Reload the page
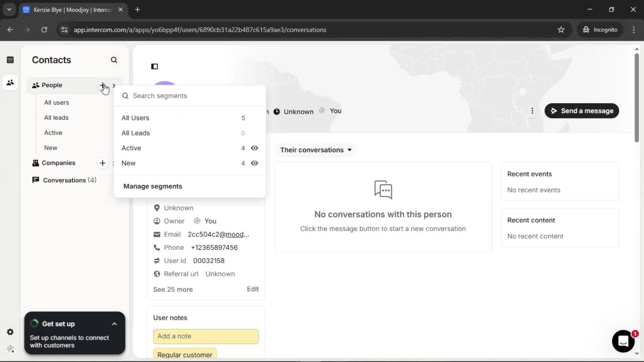 pos(44,30)
